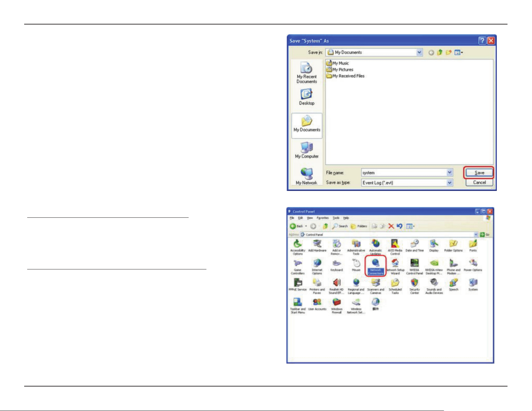This screenshot has width=532, height=411.
Task: Open Administrative Tools icon
Action: [356, 247]
